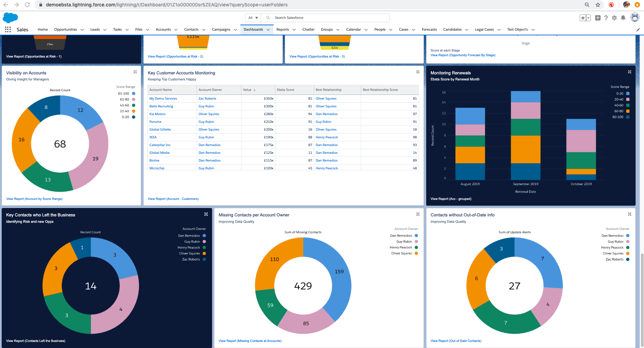Open the Help question mark icon
The width and height of the screenshot is (644, 348).
point(606,18)
